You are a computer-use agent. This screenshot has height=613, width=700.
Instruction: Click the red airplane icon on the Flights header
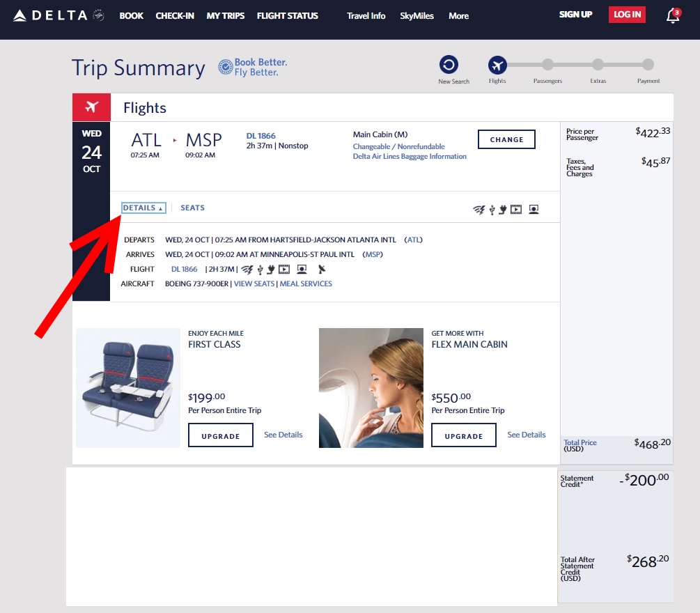click(x=91, y=107)
